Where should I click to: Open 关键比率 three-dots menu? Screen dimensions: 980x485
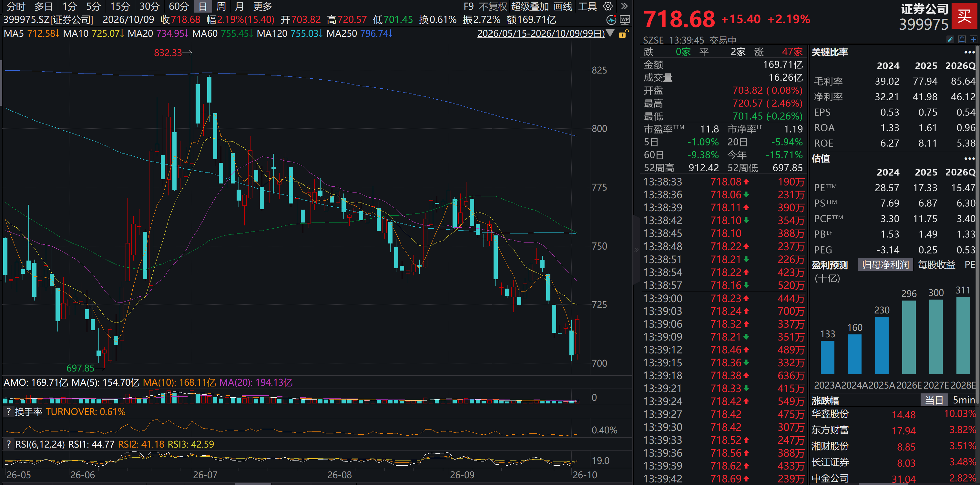(969, 53)
